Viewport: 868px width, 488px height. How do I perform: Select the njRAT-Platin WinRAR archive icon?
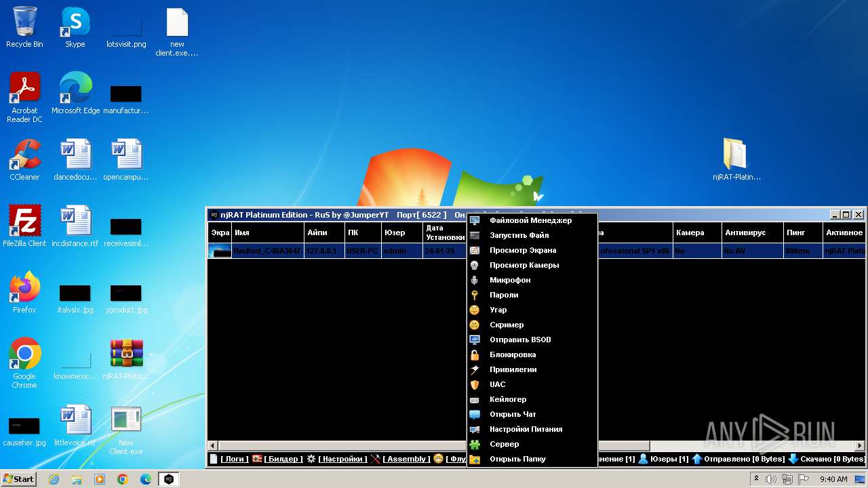[126, 360]
